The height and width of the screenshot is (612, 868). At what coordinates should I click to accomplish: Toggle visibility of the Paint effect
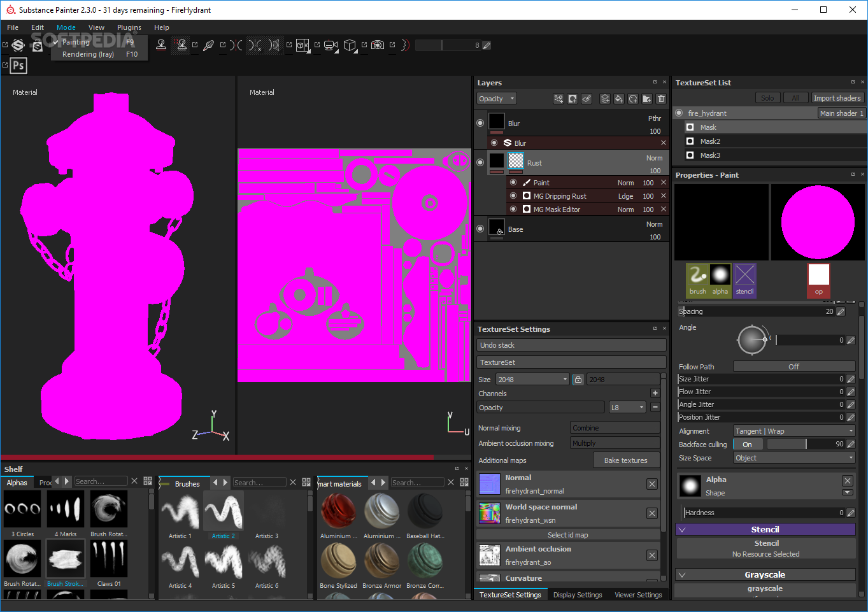point(513,182)
